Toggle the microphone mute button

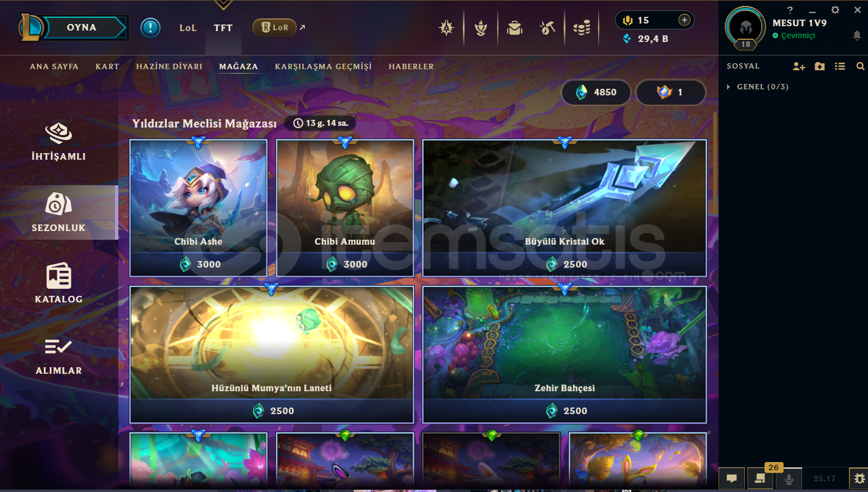pyautogui.click(x=788, y=479)
